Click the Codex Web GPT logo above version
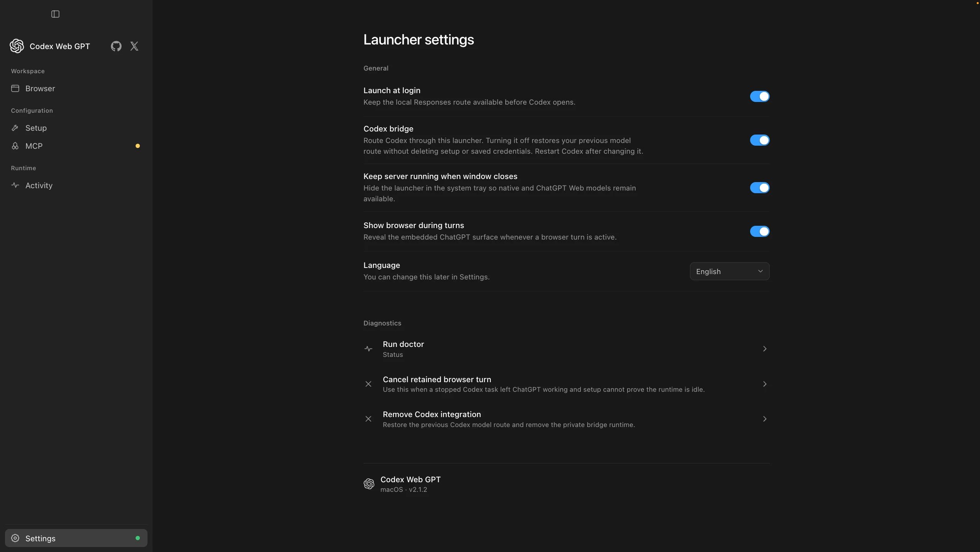 pyautogui.click(x=369, y=484)
